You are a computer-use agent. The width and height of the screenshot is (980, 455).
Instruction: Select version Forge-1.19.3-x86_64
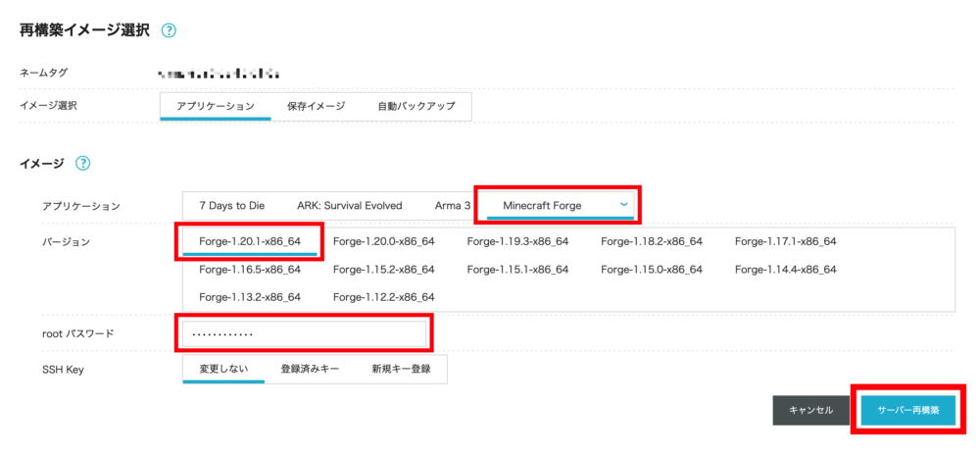(517, 242)
